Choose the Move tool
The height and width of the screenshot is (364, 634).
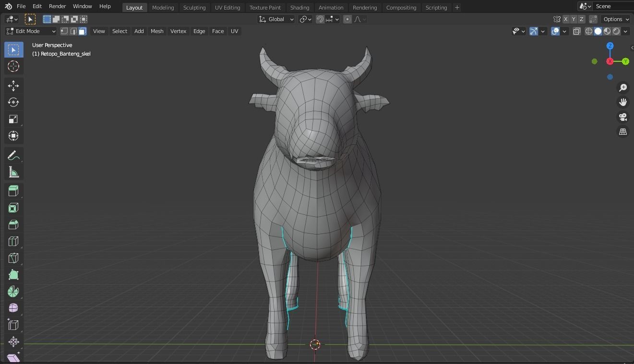pyautogui.click(x=13, y=86)
